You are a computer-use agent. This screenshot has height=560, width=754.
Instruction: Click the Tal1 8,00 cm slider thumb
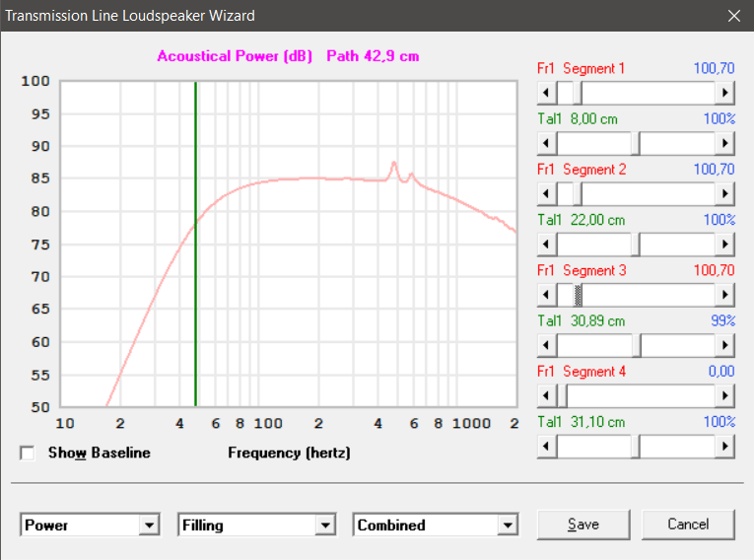635,143
